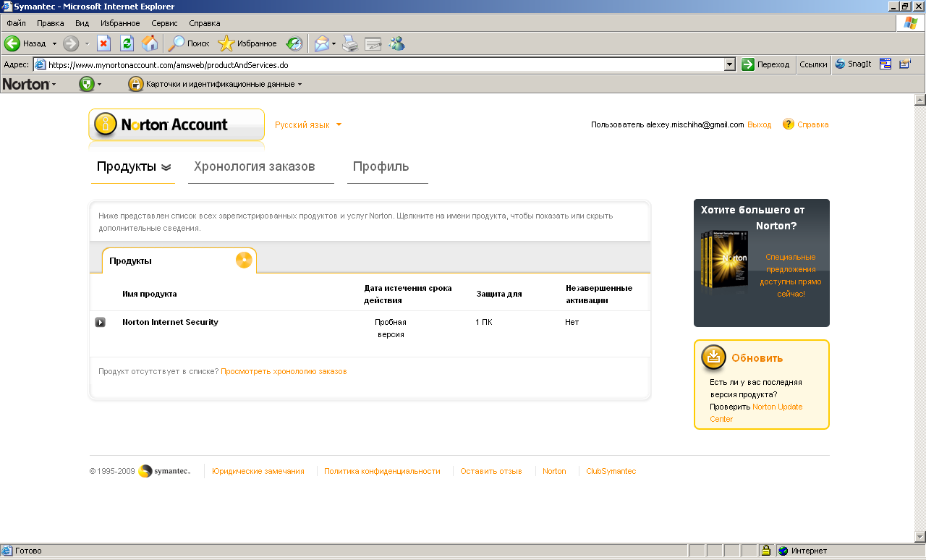Open Юридические замечания footer link
This screenshot has width=926, height=560.
(x=258, y=471)
